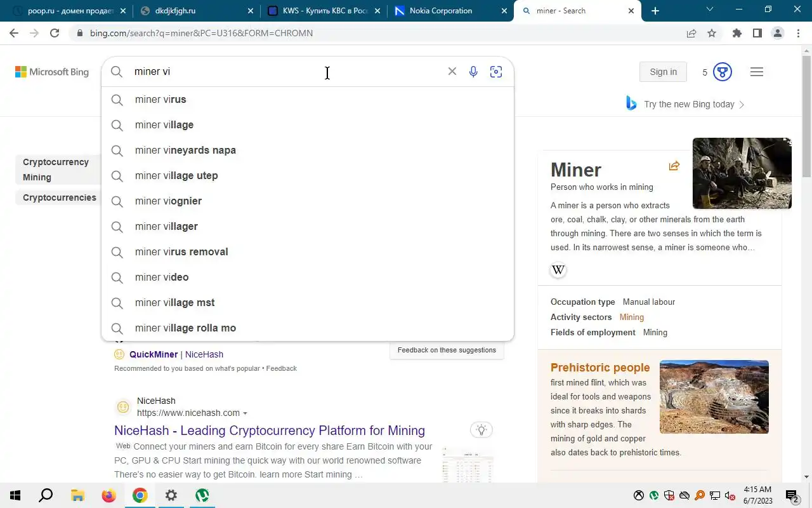This screenshot has width=812, height=508.
Task: Click the Chrome address bar URL
Action: pyautogui.click(x=201, y=33)
